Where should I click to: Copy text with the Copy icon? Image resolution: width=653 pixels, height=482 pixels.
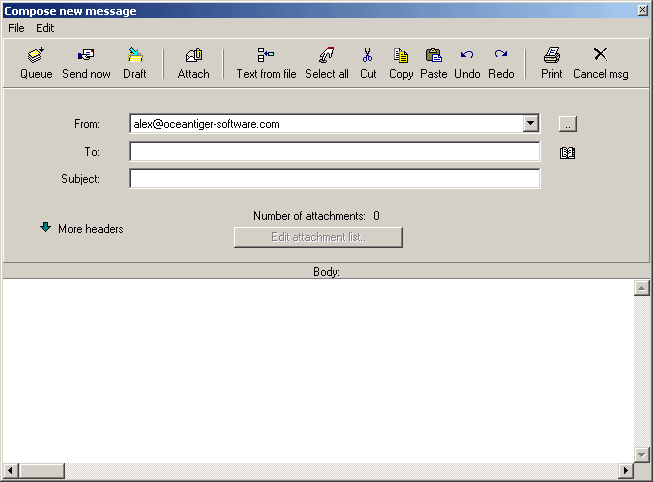pos(401,63)
